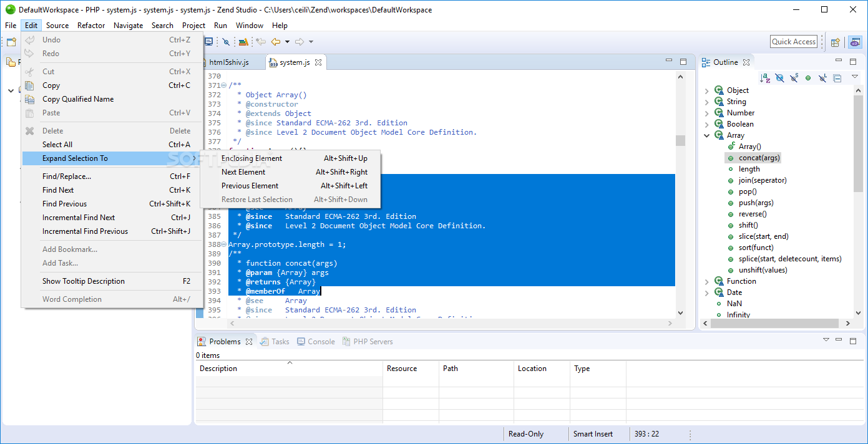Collapse the Array node in Outline

(707, 135)
